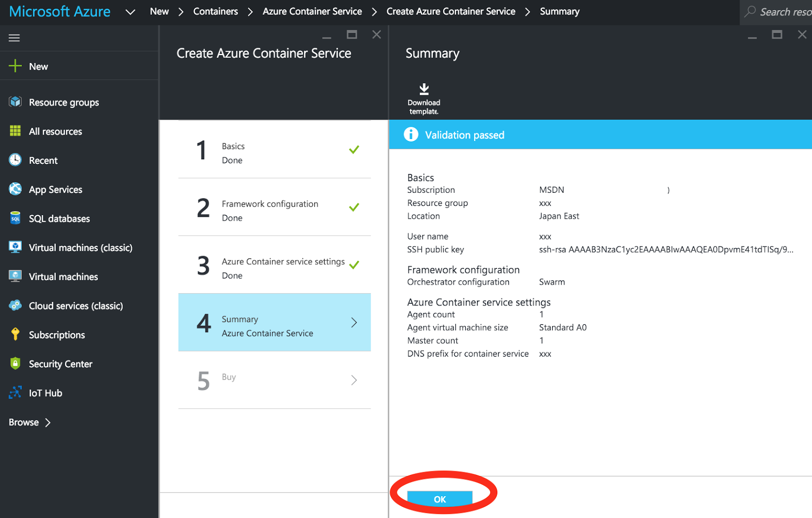Click the Japan East location value
812x518 pixels.
point(559,216)
